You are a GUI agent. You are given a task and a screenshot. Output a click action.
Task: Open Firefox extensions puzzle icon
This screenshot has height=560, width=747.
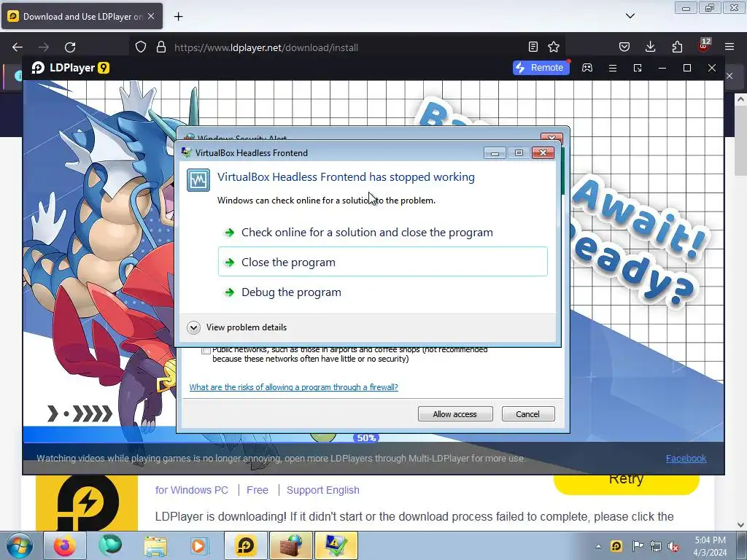point(677,47)
